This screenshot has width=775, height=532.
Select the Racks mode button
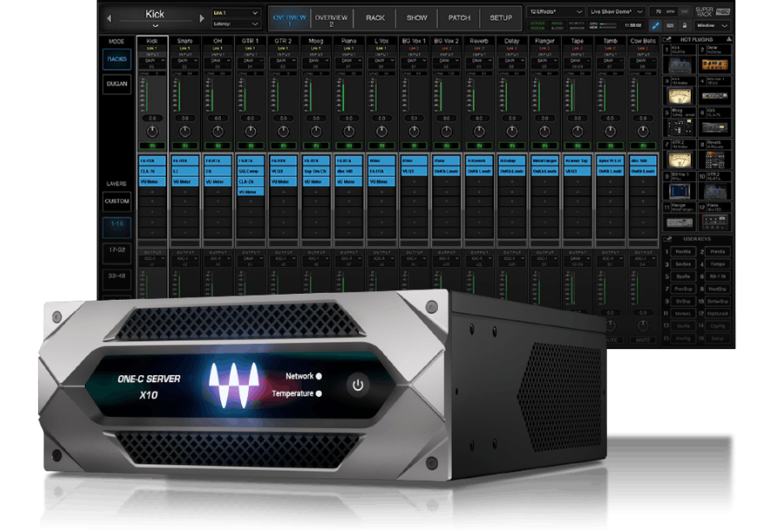coord(117,59)
